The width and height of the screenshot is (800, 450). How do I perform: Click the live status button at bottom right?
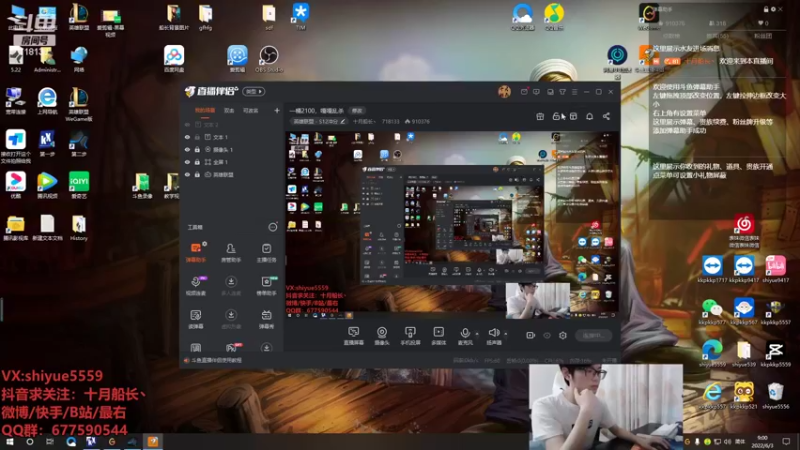[593, 335]
